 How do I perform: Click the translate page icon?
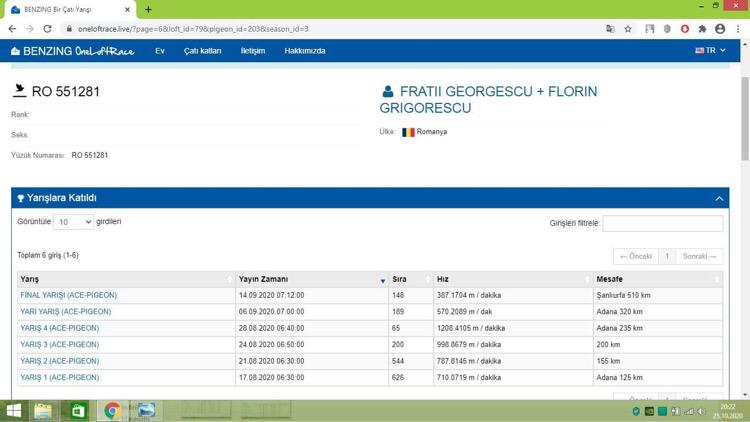pos(610,29)
